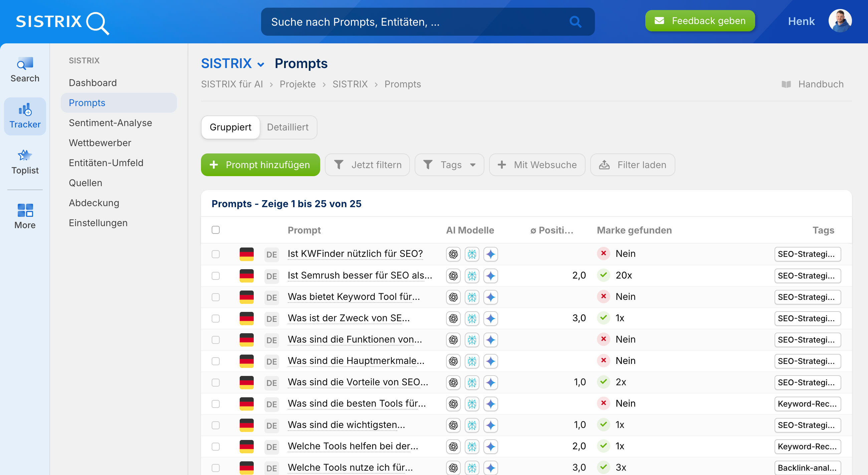868x475 pixels.
Task: Open the prompt 'Ist Semrush besser für SEO als...'
Action: 360,276
